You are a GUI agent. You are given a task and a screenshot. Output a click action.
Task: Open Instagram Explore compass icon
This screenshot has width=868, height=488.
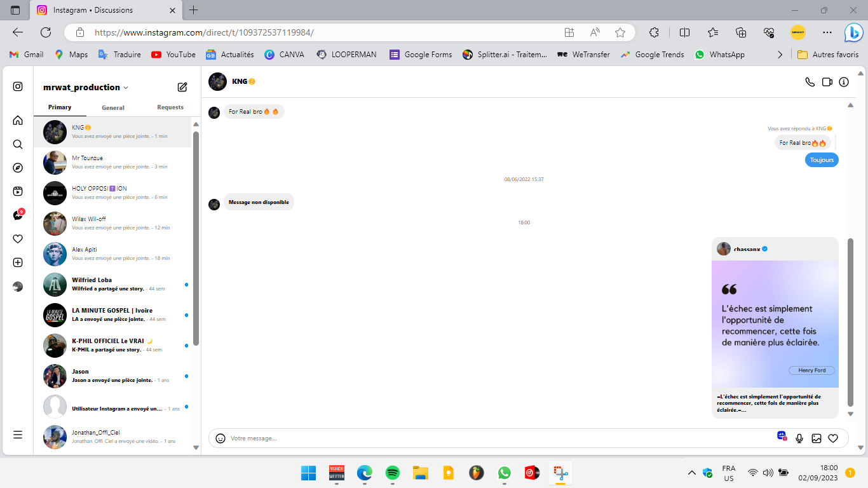18,168
